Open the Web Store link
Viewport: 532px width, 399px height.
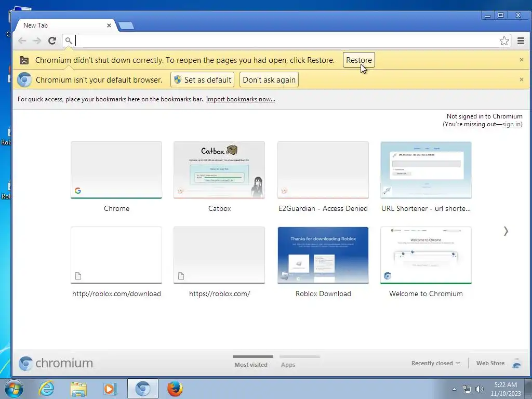point(490,363)
